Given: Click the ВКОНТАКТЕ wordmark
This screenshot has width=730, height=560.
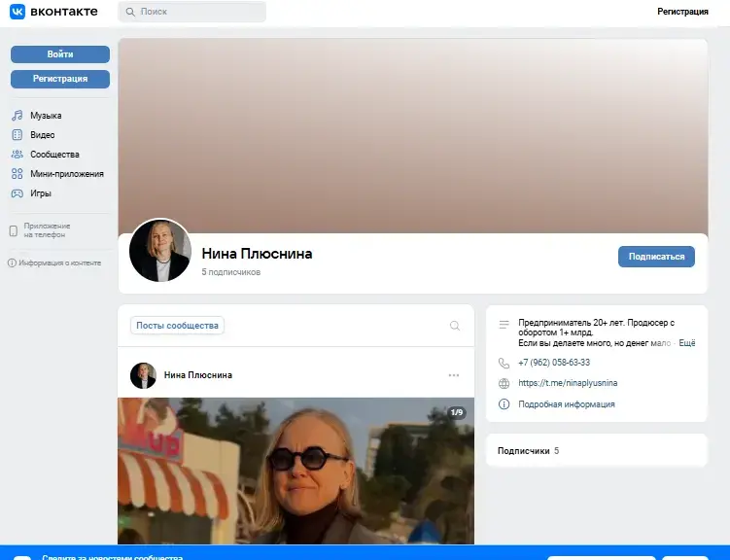Looking at the screenshot, I should pos(64,12).
